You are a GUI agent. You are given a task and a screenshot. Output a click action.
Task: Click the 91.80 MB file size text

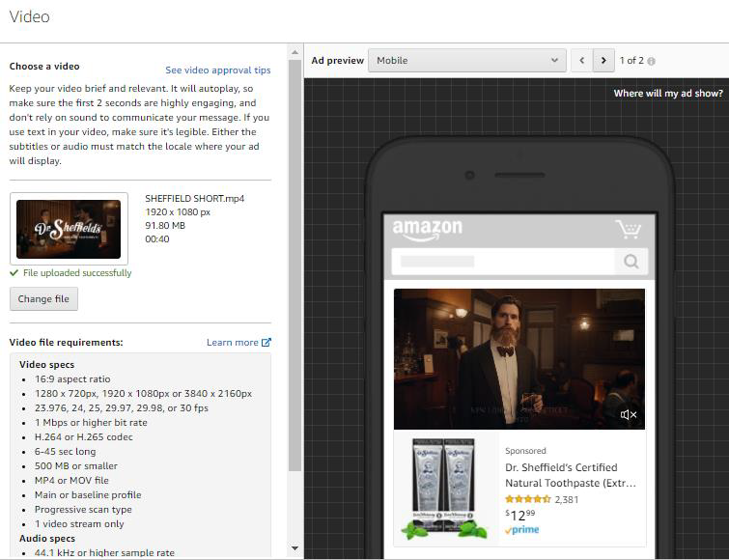(x=165, y=225)
